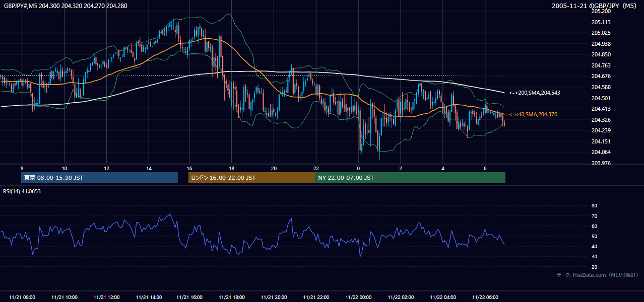Click the RSI(14) 41.0653 indicator label
644x302 pixels.
22,191
